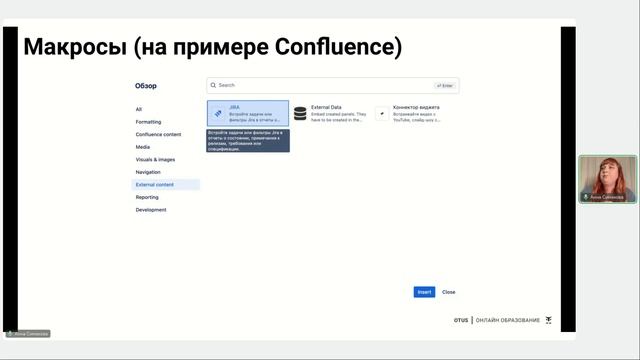This screenshot has width=640, height=360.
Task: Select the Reporting category
Action: click(x=147, y=197)
